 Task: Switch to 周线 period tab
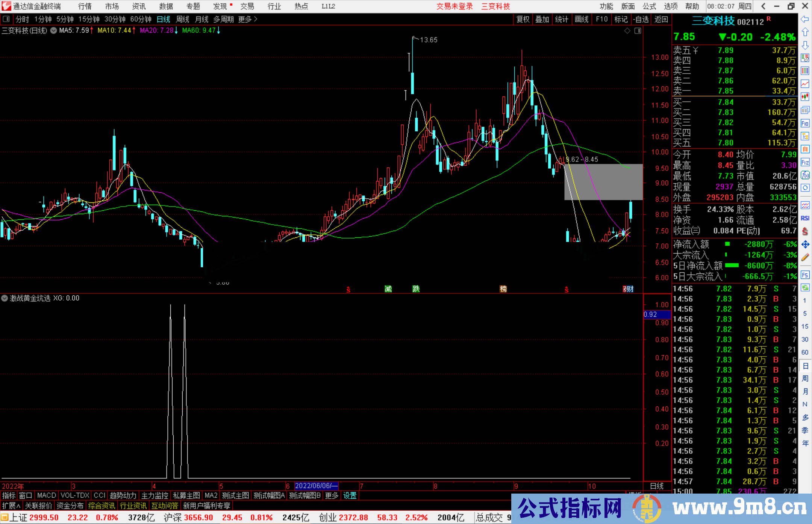coord(183,19)
